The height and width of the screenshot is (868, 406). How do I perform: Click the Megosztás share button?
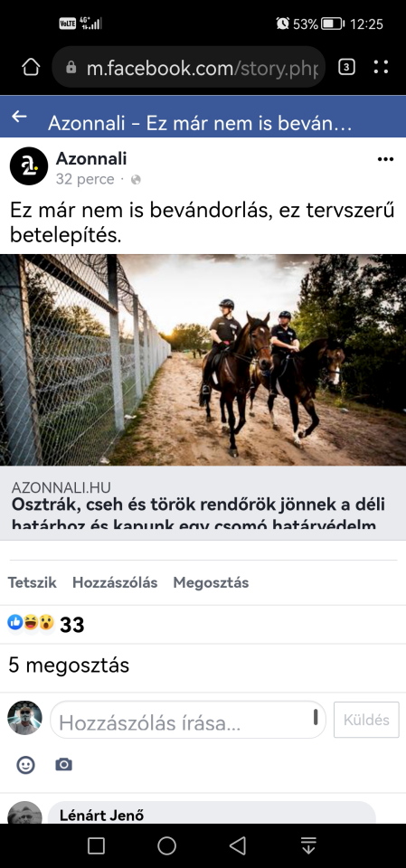pos(211,582)
